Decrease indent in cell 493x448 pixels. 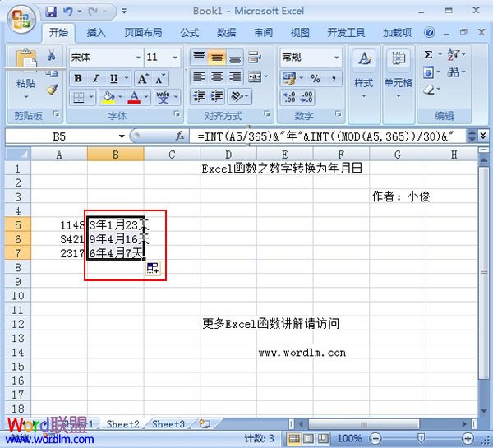199,96
